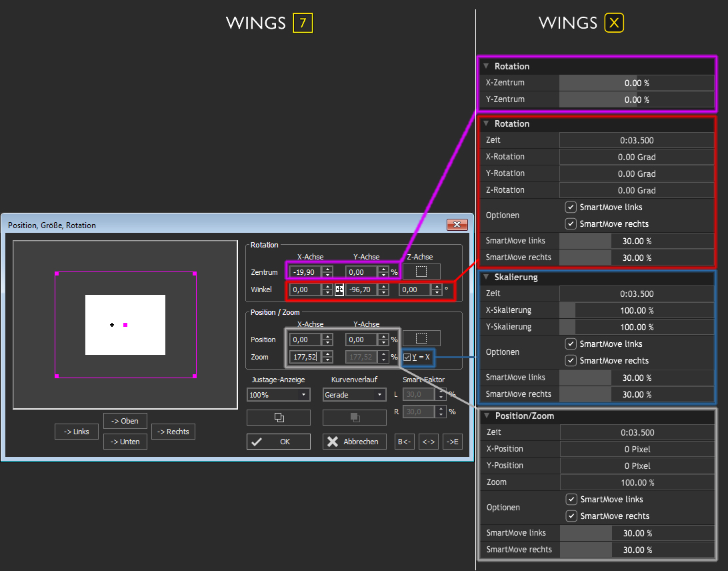Click the position picker icon beside Position

pos(421,339)
